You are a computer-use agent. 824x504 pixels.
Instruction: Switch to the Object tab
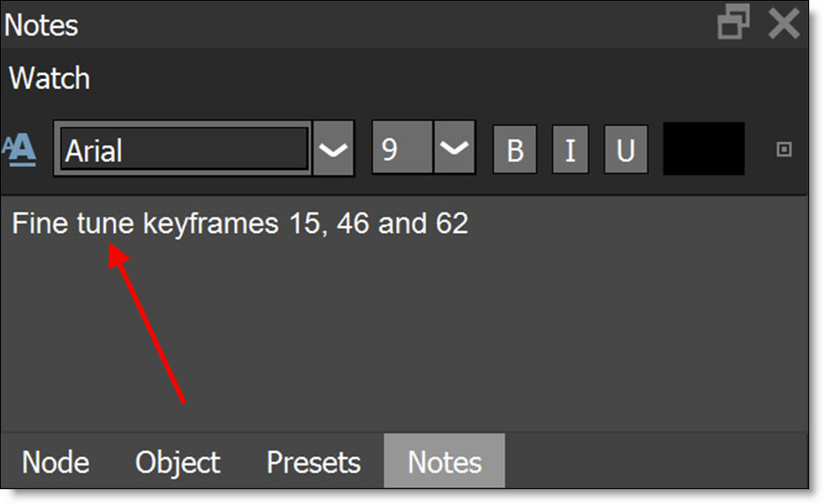[x=178, y=462]
